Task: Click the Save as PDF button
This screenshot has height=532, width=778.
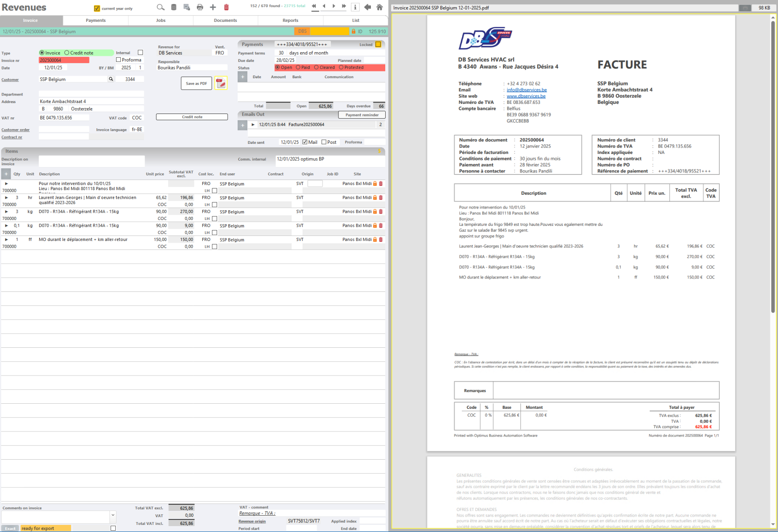Action: [196, 83]
